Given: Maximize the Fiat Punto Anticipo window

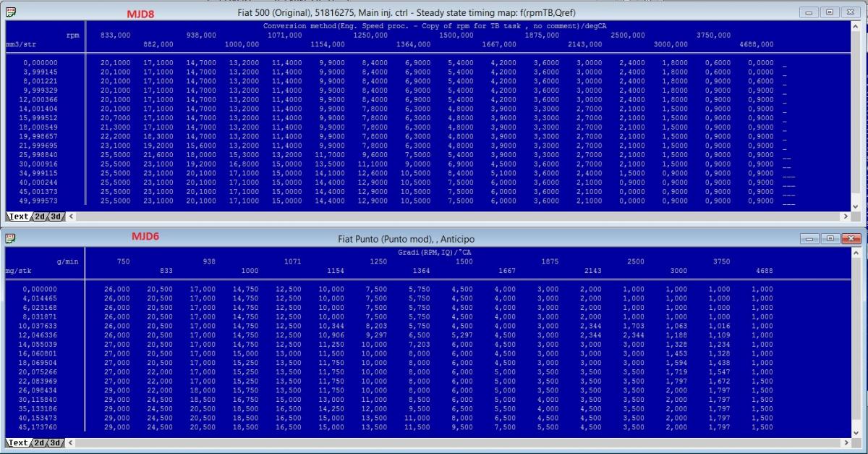Looking at the screenshot, I should pos(829,238).
